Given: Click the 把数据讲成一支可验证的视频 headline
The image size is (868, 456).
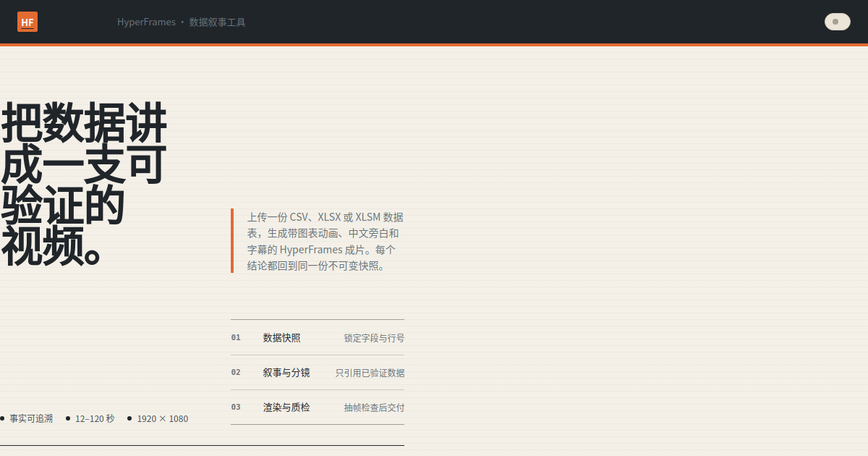Looking at the screenshot, I should coord(84,185).
